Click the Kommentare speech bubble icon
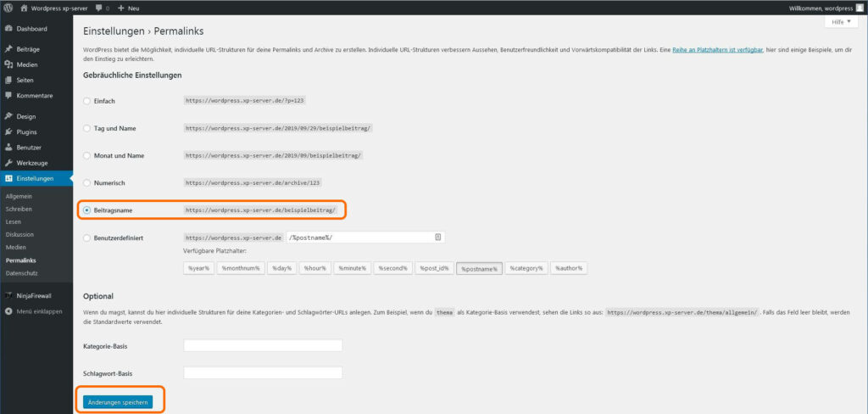 click(8, 95)
